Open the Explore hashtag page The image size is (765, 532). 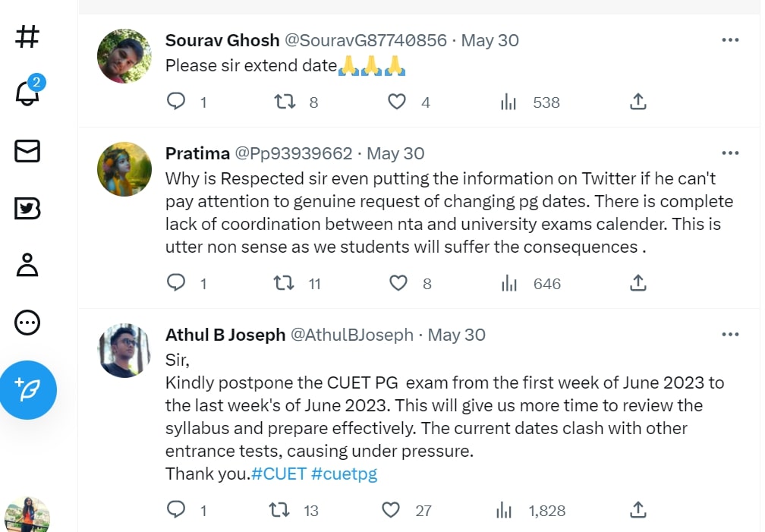coord(27,36)
